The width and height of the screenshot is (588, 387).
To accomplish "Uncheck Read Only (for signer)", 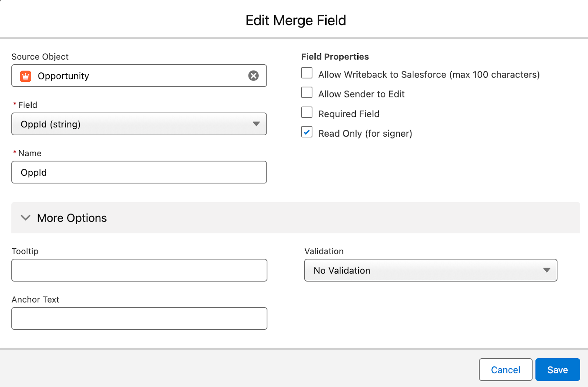I will pos(306,132).
